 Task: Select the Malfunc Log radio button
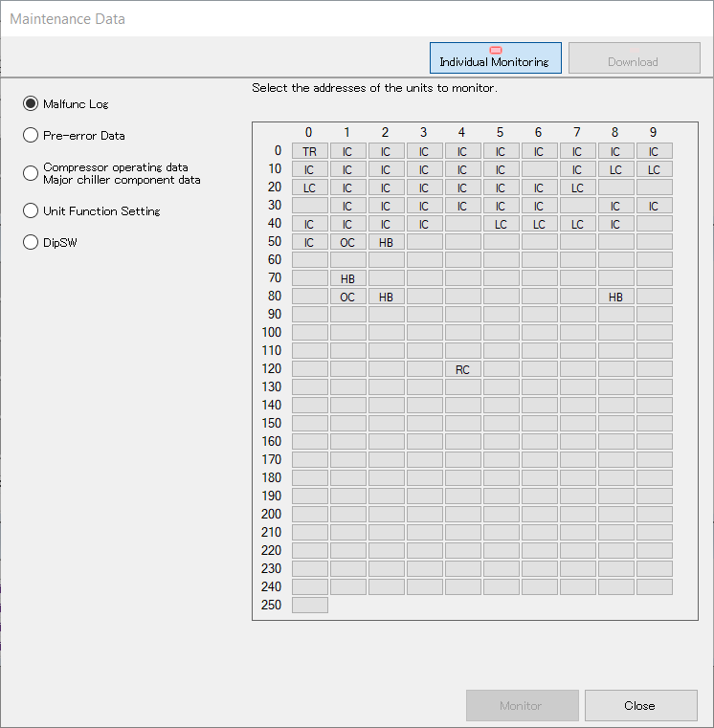click(31, 103)
